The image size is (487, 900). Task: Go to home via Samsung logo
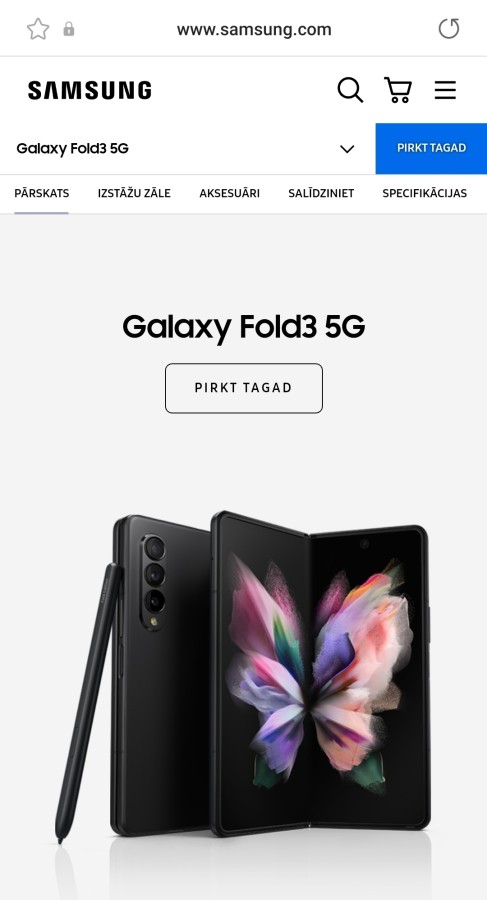tap(90, 91)
